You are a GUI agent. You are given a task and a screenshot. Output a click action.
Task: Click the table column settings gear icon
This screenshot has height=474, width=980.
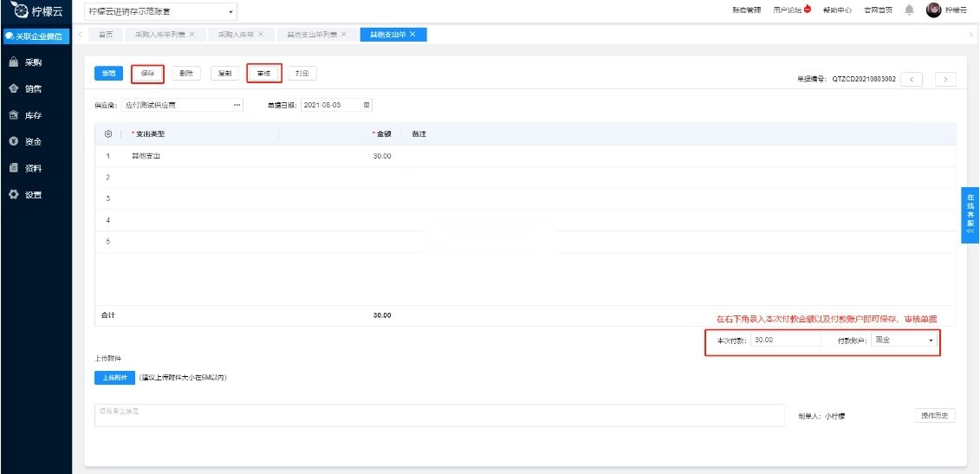pyautogui.click(x=108, y=134)
